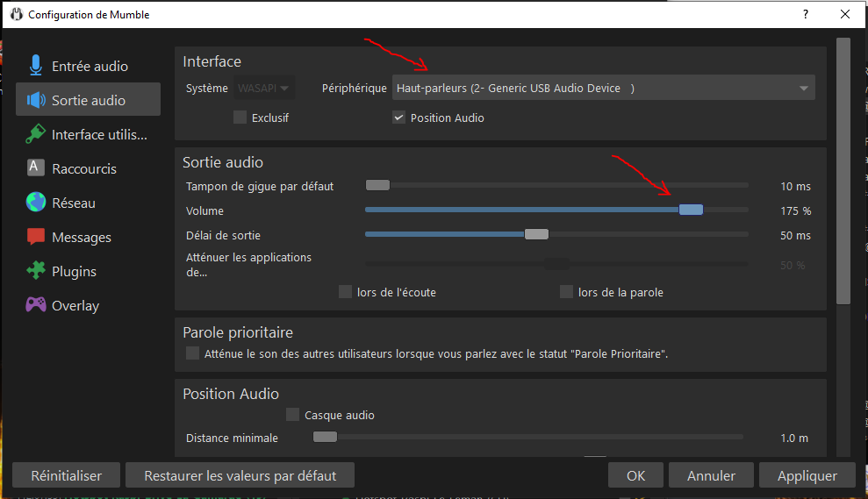Click the arrow of the Périphérique combo box
Image resolution: width=868 pixels, height=499 pixels.
(803, 89)
